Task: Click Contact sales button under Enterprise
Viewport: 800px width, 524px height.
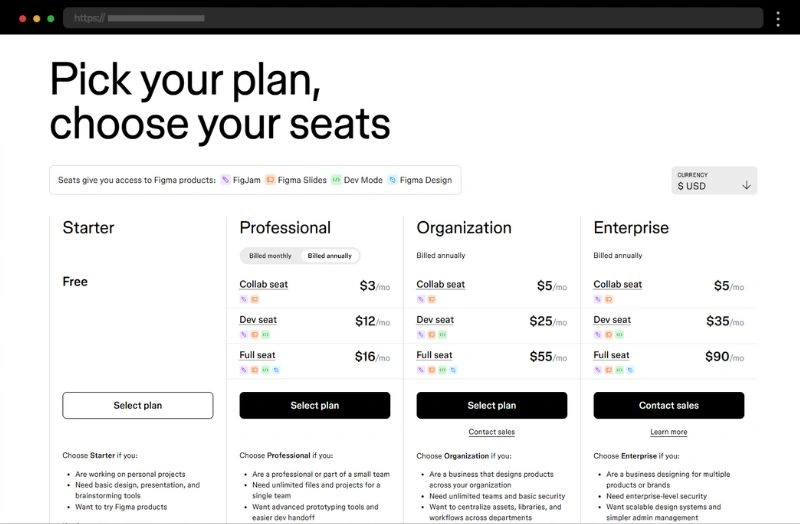Action: click(x=668, y=406)
